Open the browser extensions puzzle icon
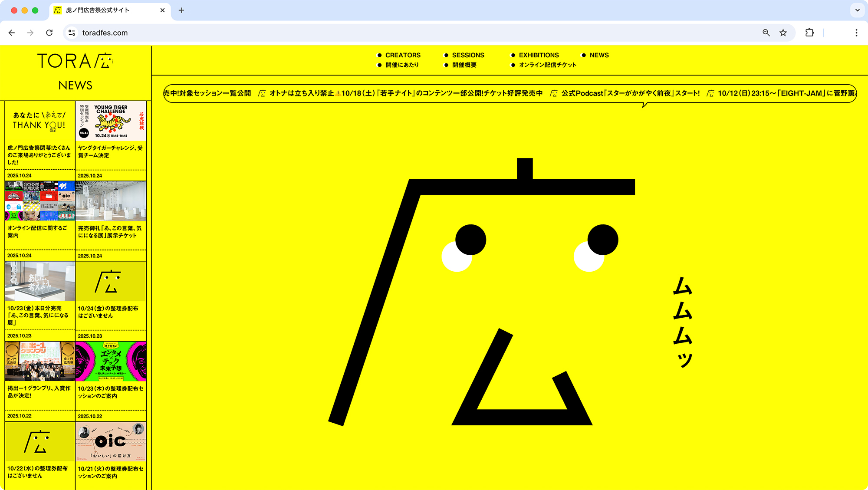 coord(809,33)
